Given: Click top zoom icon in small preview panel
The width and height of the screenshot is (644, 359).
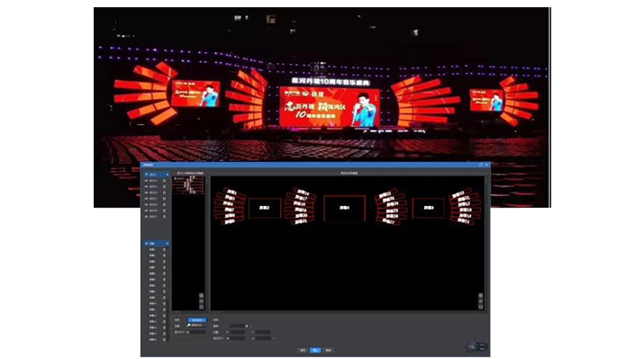Looking at the screenshot, I should (201, 295).
